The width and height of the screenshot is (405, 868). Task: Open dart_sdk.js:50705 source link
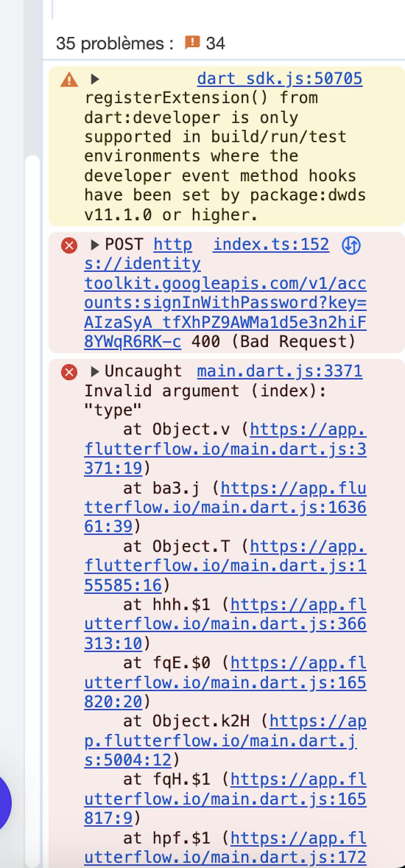pos(280,79)
